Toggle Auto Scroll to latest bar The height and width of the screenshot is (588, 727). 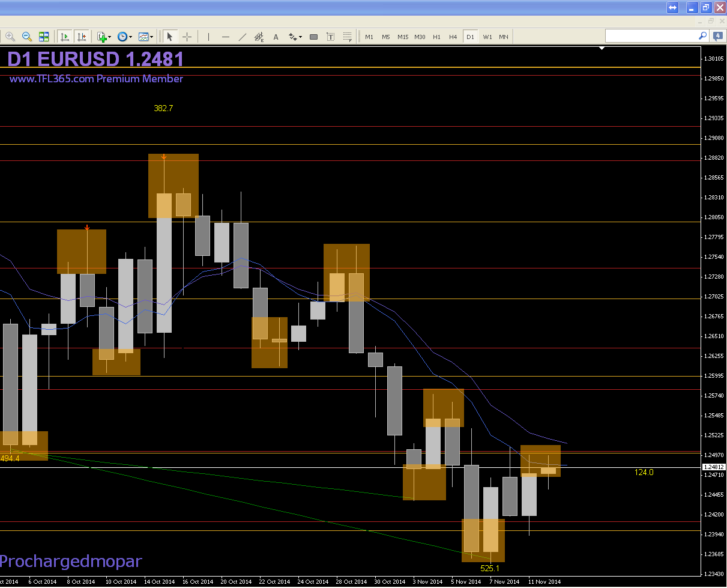65,37
